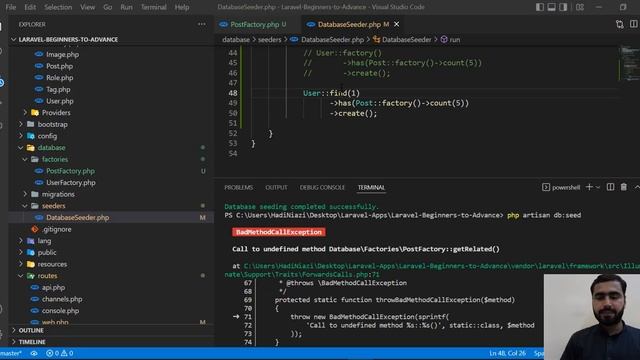The height and width of the screenshot is (360, 640).
Task: Split the editor right
Action: [x=633, y=24]
